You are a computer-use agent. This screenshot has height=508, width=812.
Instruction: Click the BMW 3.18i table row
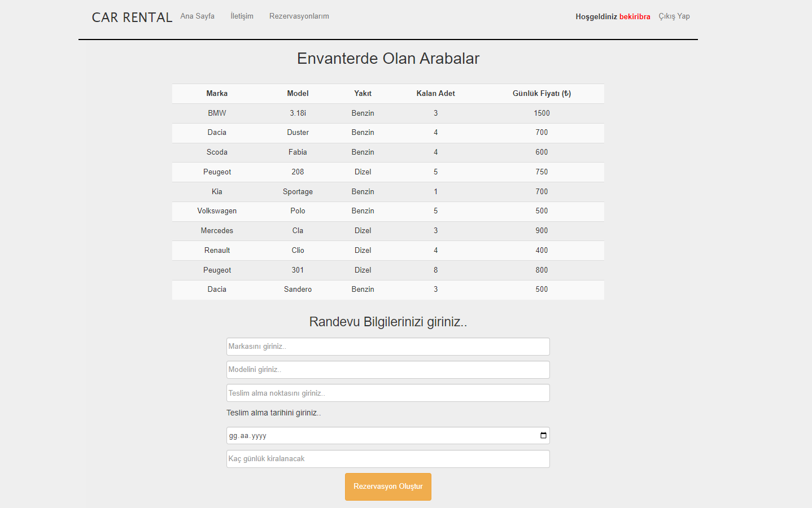pos(388,113)
